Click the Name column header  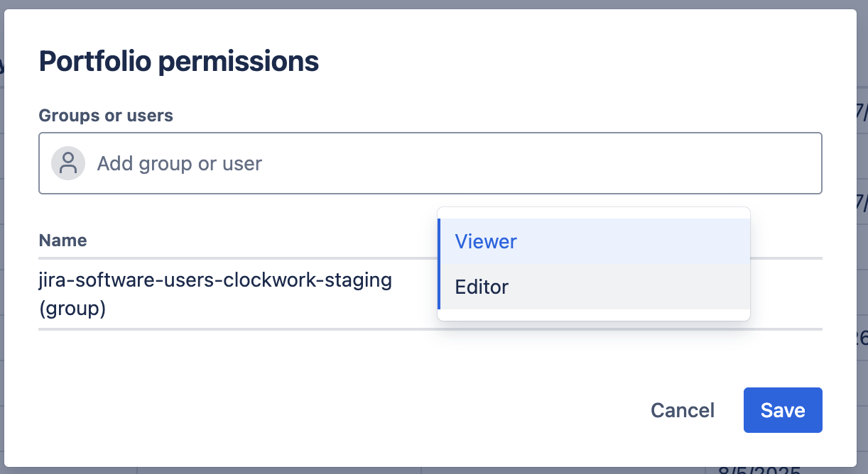point(63,240)
